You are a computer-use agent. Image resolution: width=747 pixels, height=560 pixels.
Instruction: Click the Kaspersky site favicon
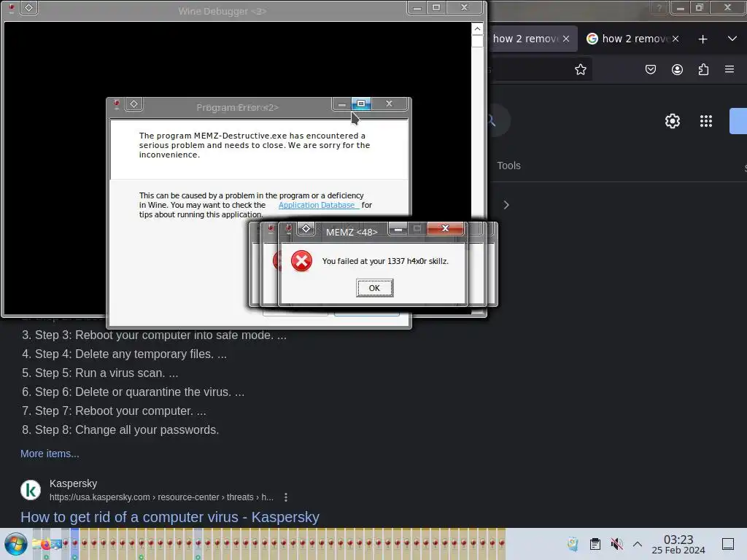click(x=31, y=490)
